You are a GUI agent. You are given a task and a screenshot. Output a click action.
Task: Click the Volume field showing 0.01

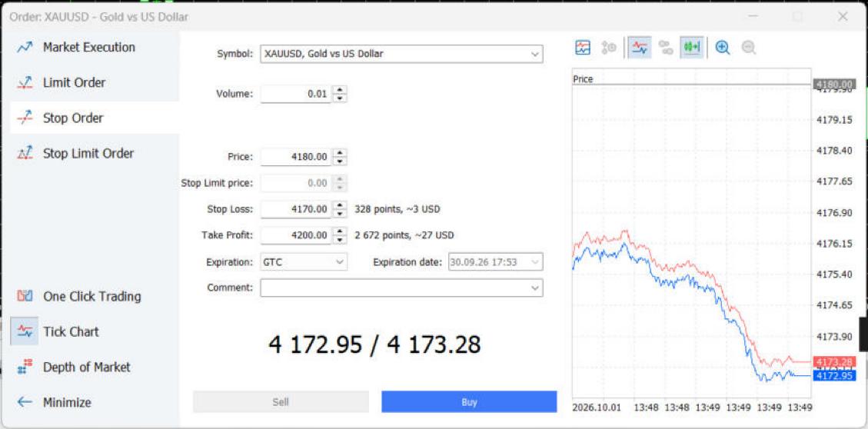click(296, 94)
